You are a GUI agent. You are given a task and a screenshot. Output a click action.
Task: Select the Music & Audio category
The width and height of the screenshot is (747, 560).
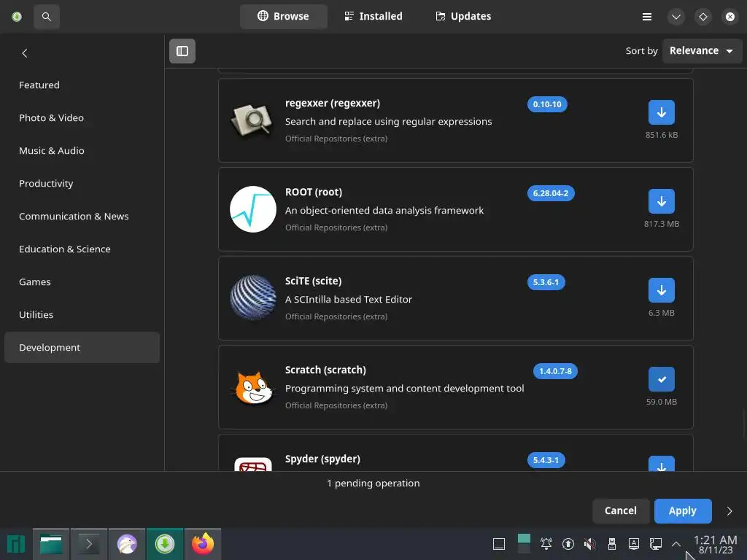click(82, 151)
